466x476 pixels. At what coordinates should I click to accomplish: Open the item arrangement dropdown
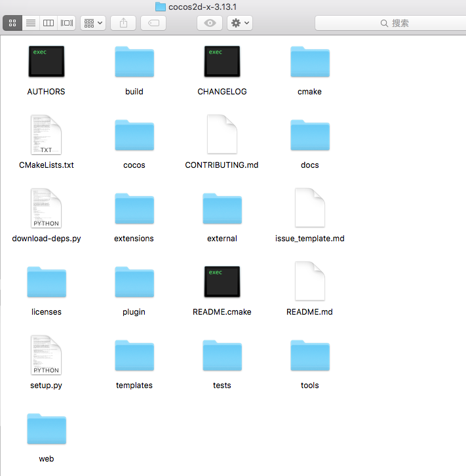tap(93, 23)
